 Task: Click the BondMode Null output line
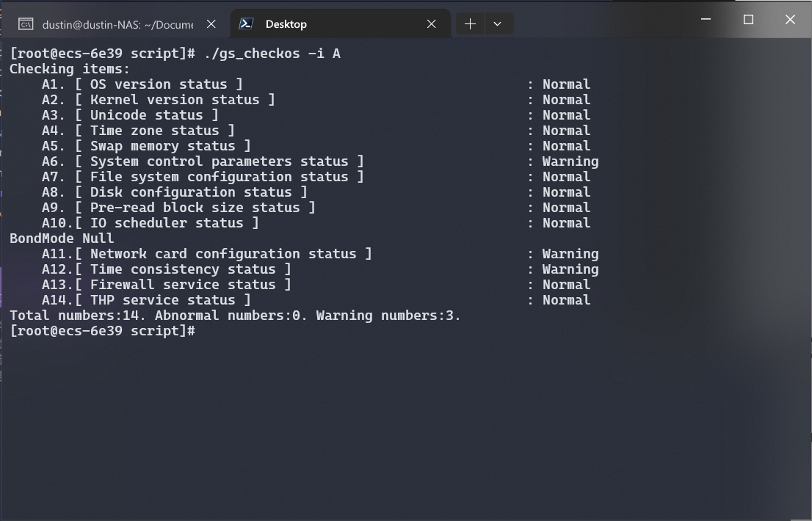point(62,238)
